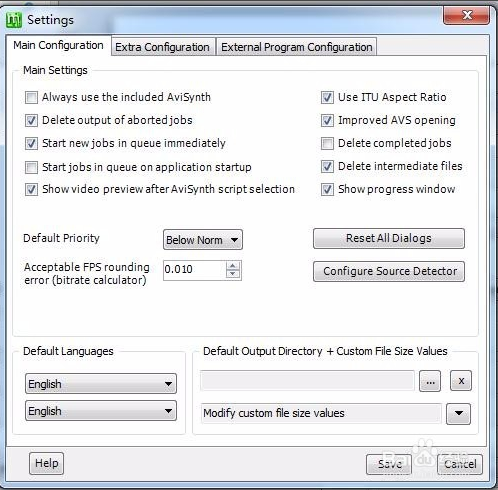Expand the first English language dropdown
This screenshot has height=490, width=498.
point(101,384)
